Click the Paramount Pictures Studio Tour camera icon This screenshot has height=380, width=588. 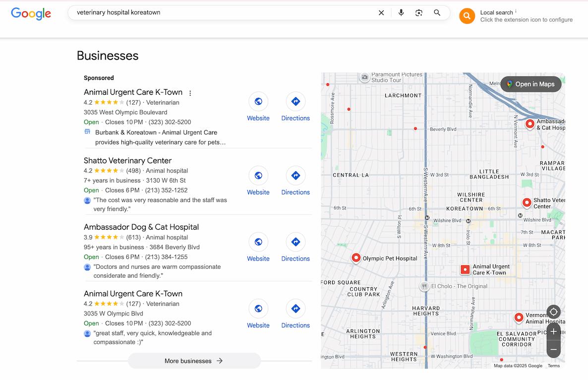point(364,77)
